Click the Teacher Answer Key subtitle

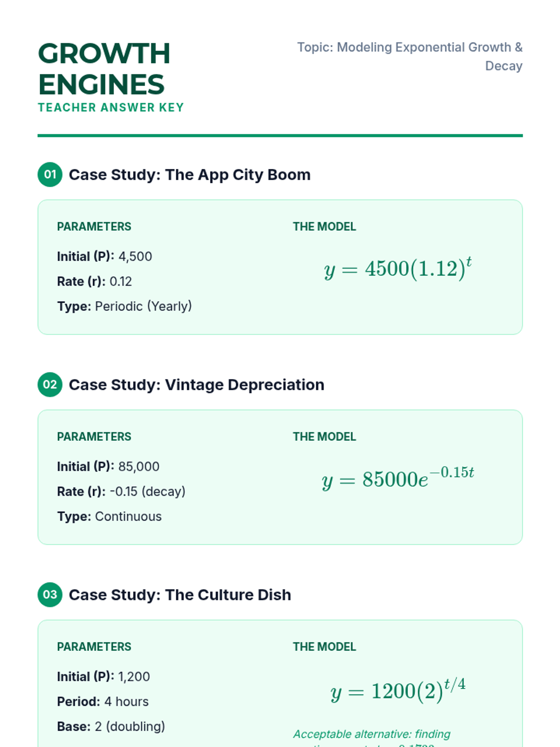(x=111, y=107)
